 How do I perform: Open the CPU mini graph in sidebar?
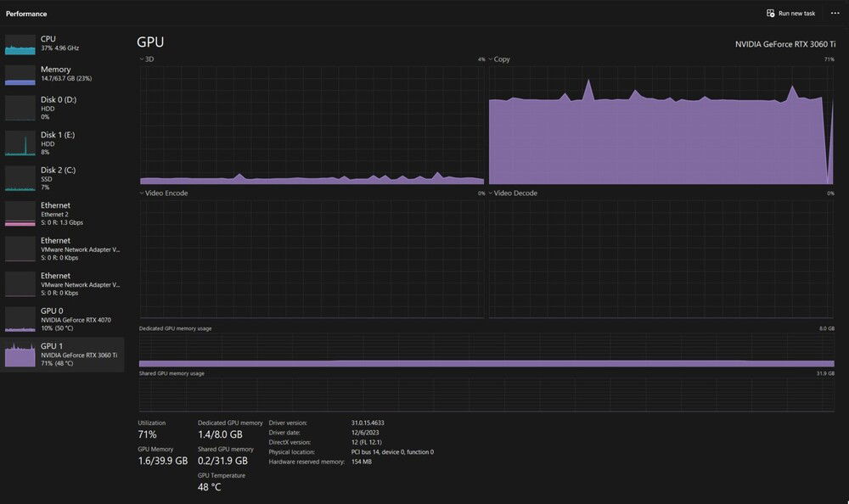[x=20, y=44]
